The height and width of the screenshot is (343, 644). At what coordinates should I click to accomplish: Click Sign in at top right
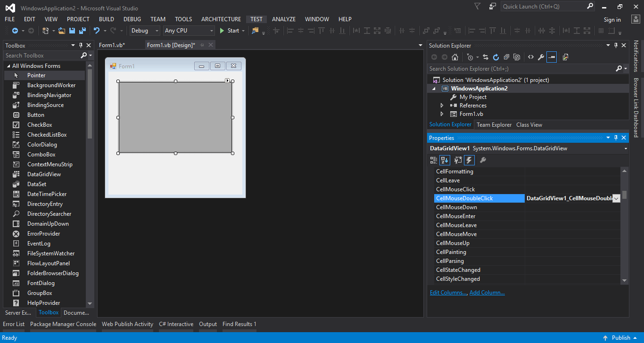(612, 20)
